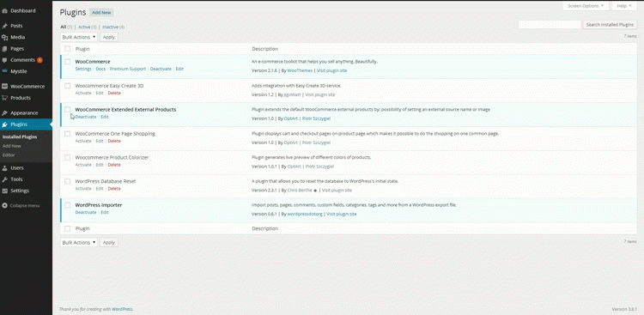Open Add New in Plugins submenu

[11, 146]
